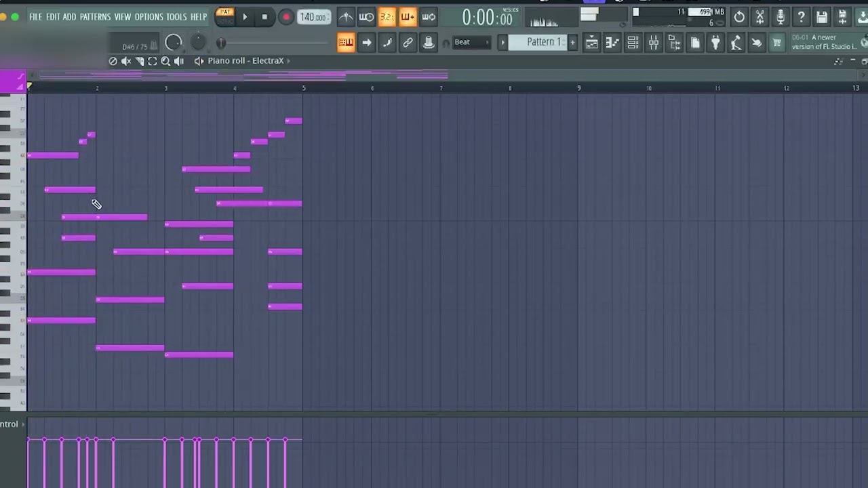The image size is (868, 488).
Task: Select the piano roll mute tool
Action: (126, 61)
